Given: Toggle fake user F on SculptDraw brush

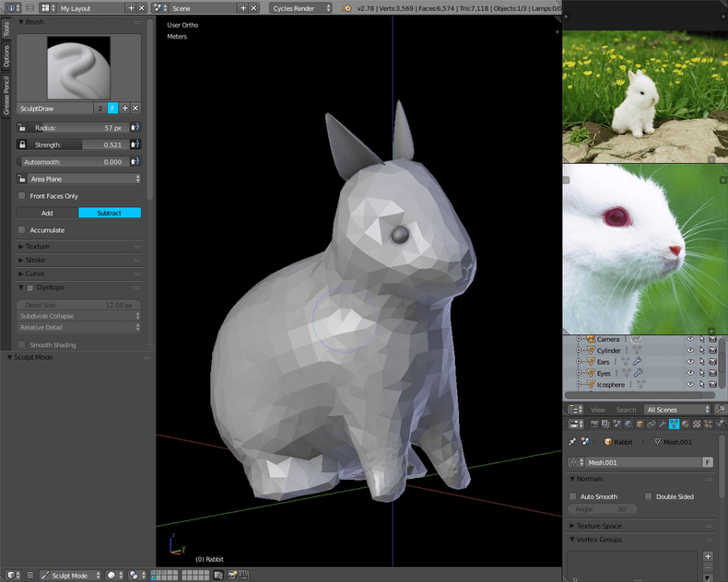Looking at the screenshot, I should [x=113, y=108].
